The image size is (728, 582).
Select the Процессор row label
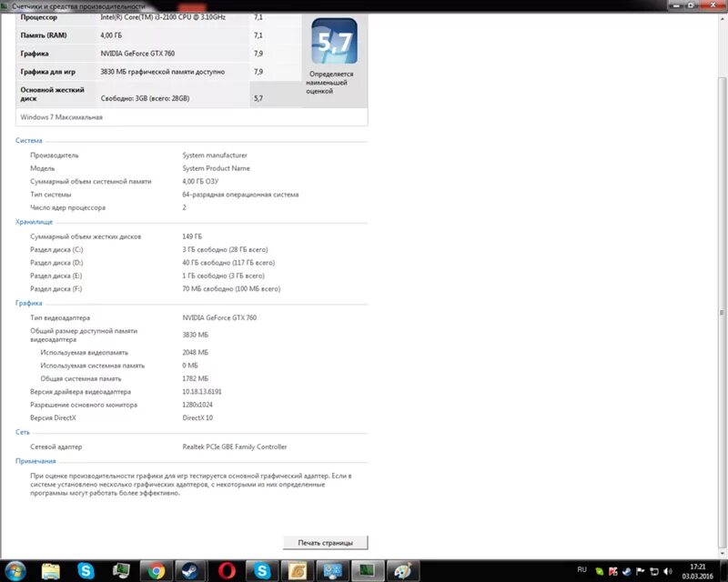[38, 17]
